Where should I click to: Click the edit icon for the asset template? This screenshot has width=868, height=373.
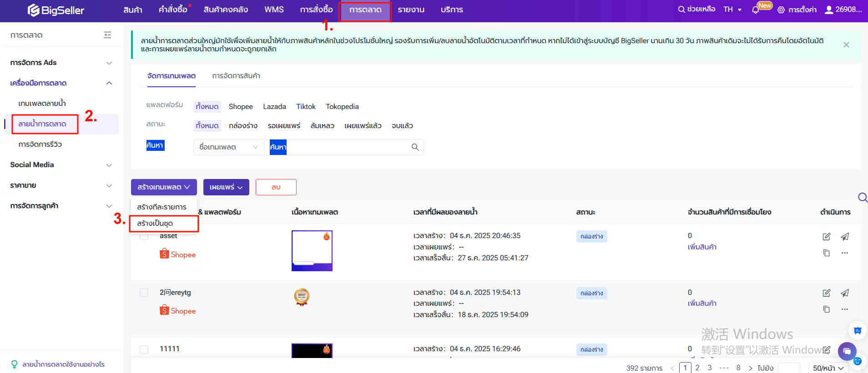826,237
